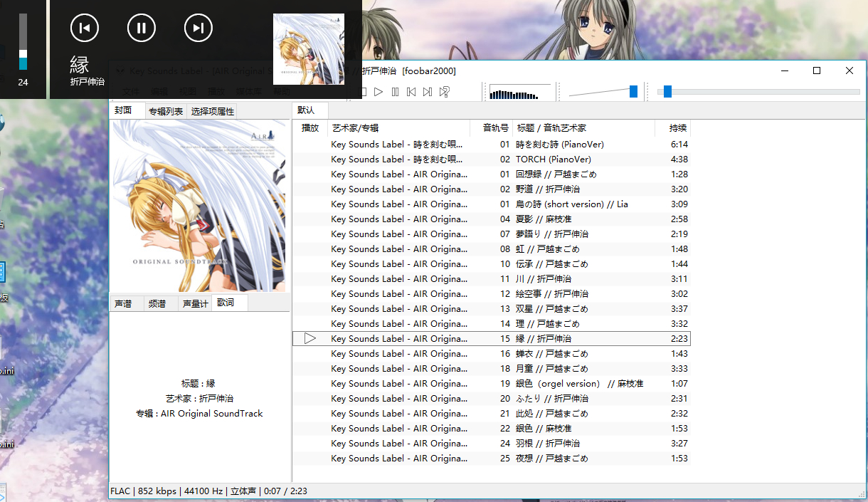868x502 pixels.
Task: Skip to previous track in media overlay
Action: click(x=84, y=28)
